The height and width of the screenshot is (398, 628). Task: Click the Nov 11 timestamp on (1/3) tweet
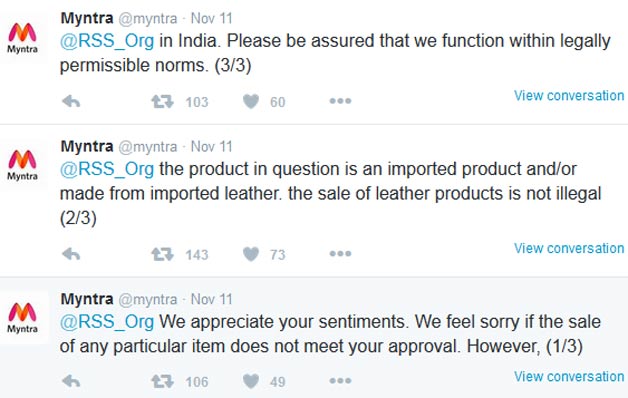[x=211, y=299]
